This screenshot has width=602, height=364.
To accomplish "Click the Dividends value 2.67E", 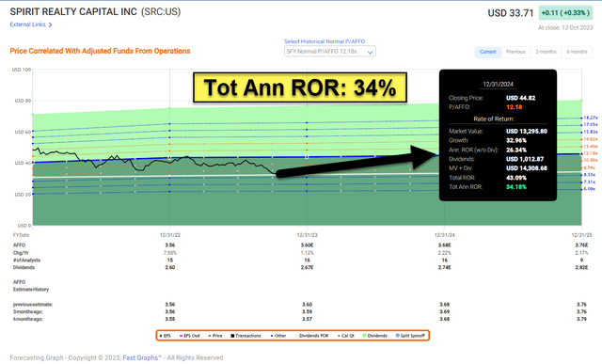I will point(308,268).
